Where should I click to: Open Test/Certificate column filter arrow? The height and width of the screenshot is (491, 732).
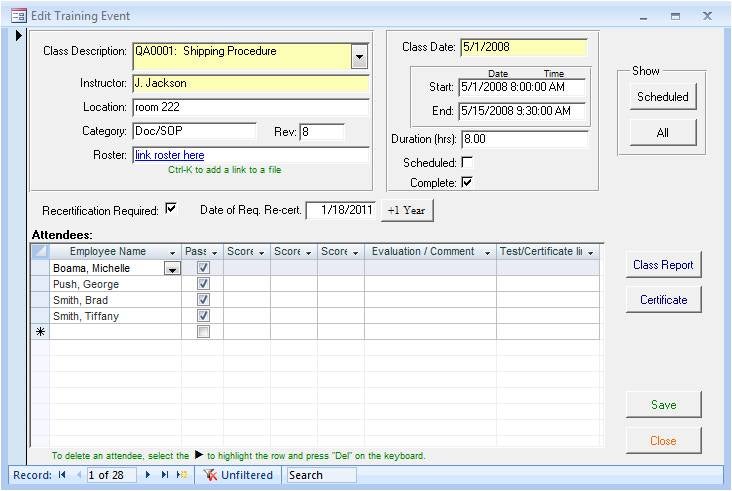(591, 253)
